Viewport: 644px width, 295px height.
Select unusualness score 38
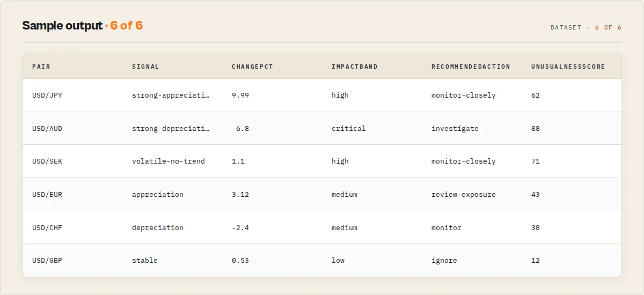pos(536,227)
